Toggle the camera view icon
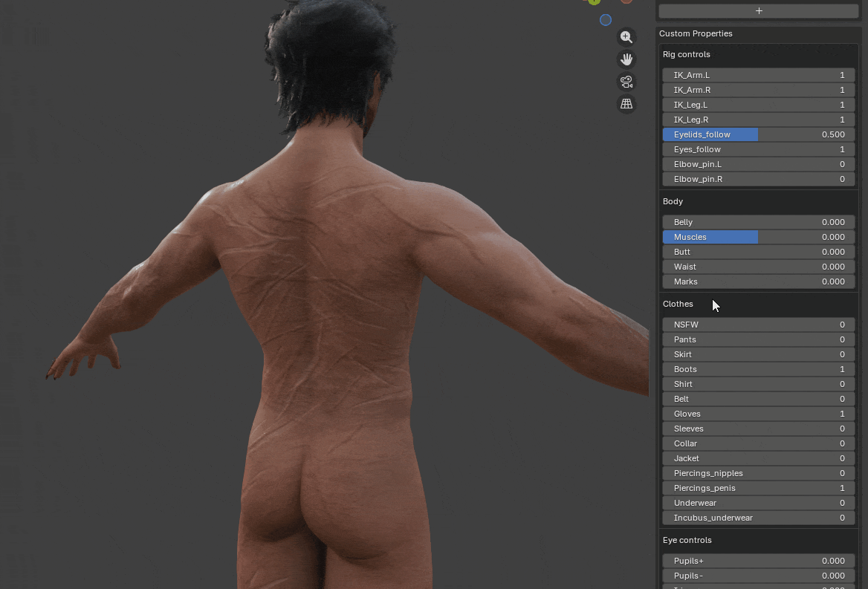 pos(626,82)
